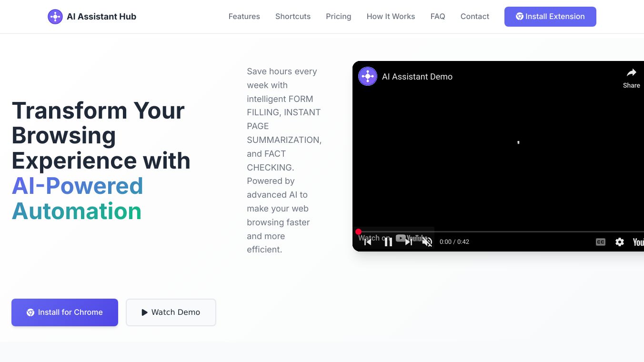Unmute the video volume icon
Viewport: 644px width, 362px height.
coord(427,242)
